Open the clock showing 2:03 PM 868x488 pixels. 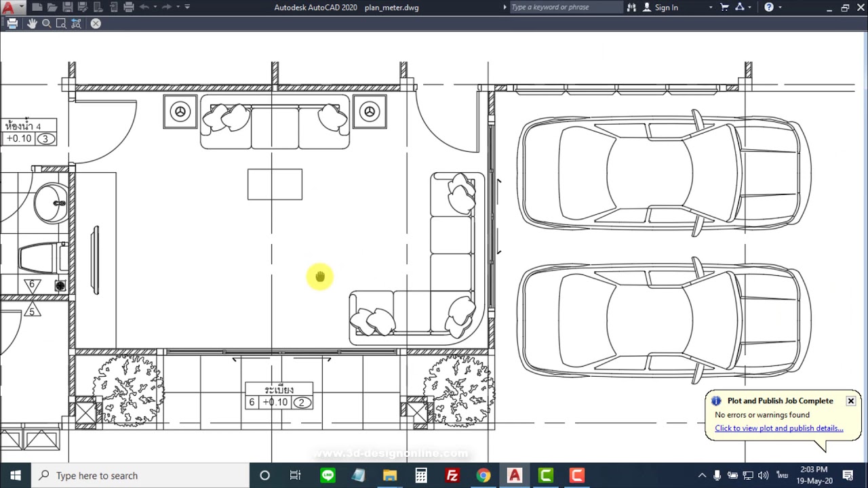coord(814,475)
